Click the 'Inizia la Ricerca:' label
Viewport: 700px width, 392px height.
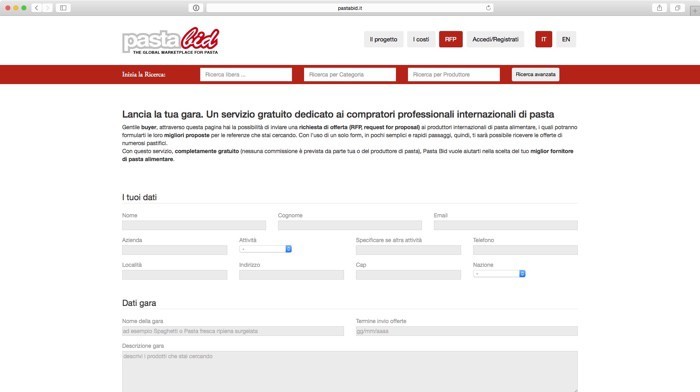point(144,75)
